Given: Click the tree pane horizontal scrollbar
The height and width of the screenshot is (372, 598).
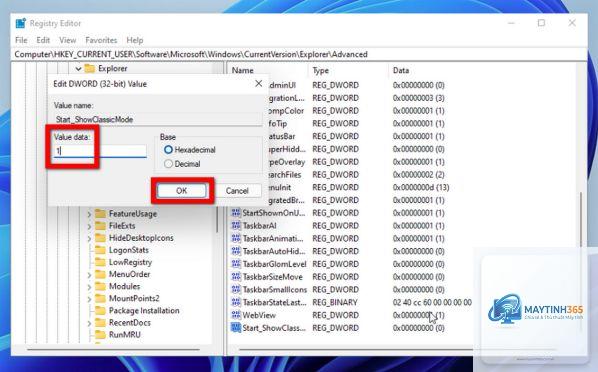Looking at the screenshot, I should tap(113, 349).
